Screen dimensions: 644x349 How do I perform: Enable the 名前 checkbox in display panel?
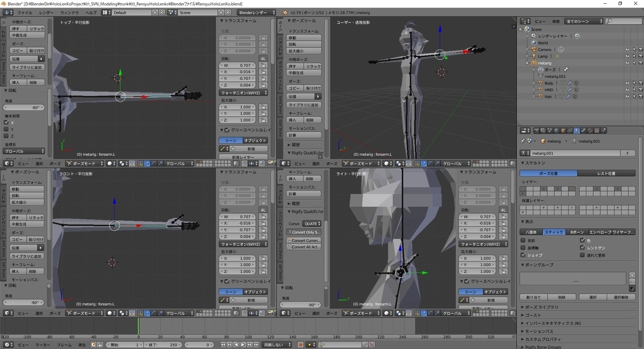[523, 240]
